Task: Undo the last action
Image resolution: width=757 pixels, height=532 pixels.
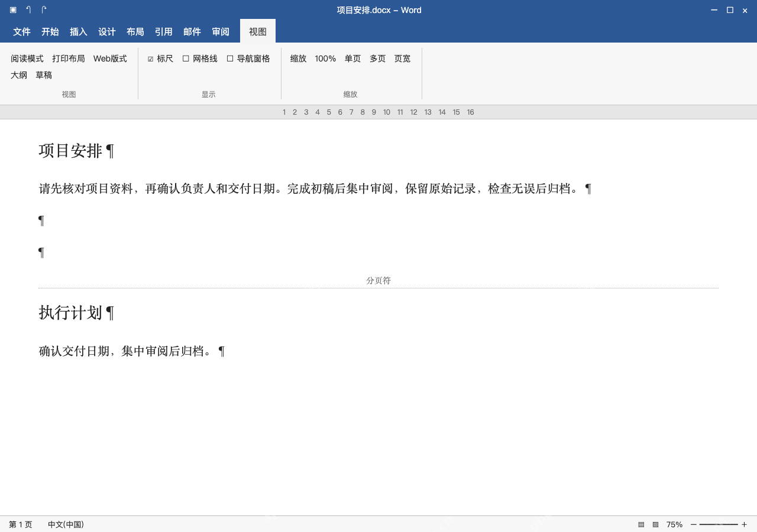Action: [x=28, y=10]
